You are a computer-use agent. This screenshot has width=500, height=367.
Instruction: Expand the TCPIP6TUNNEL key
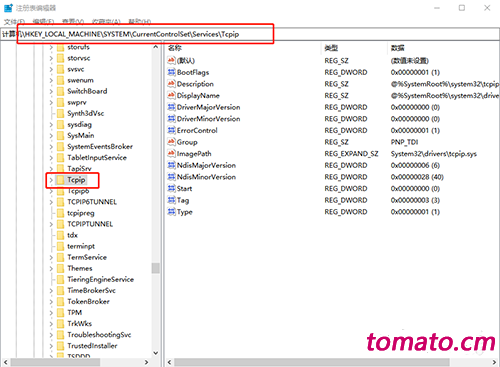click(51, 202)
